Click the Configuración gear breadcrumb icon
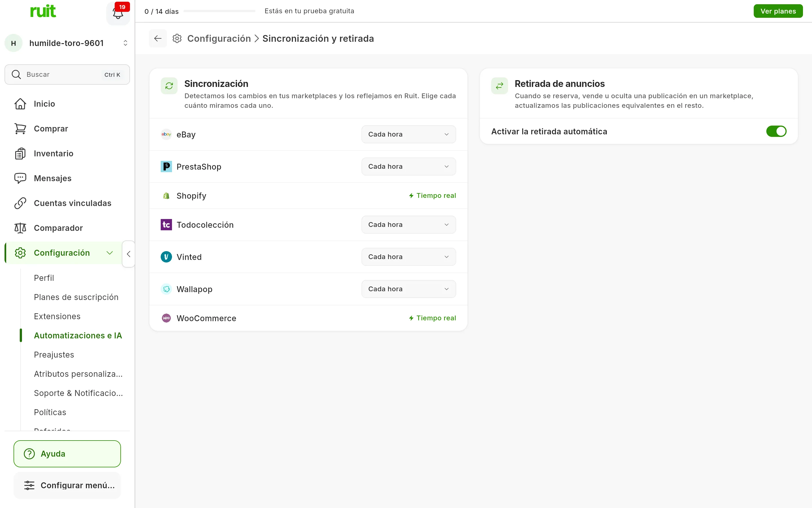The width and height of the screenshot is (812, 508). pos(177,38)
